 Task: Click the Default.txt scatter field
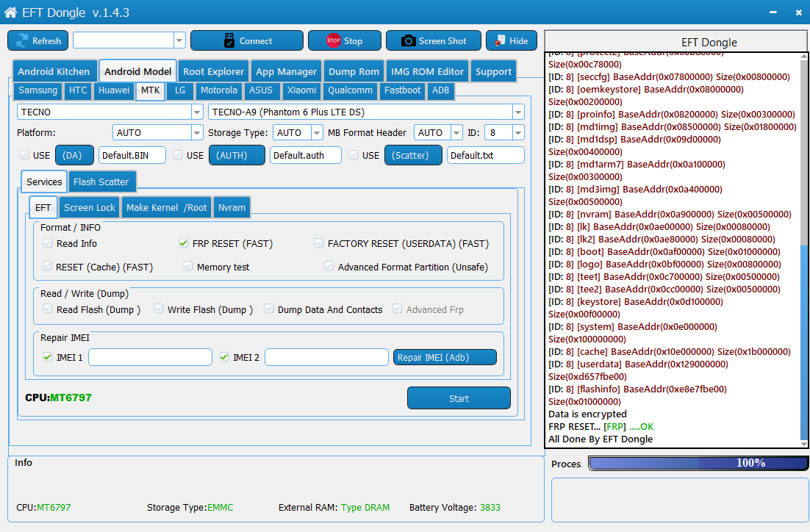[x=486, y=156]
